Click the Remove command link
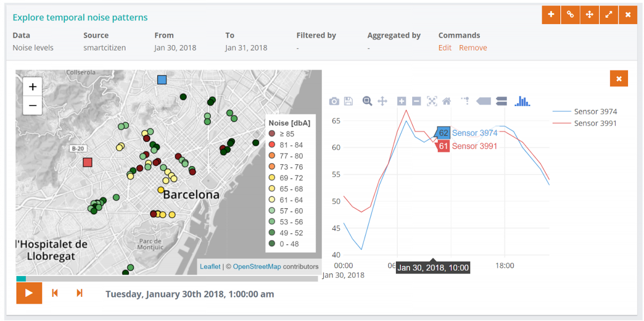The image size is (644, 321). [x=473, y=48]
